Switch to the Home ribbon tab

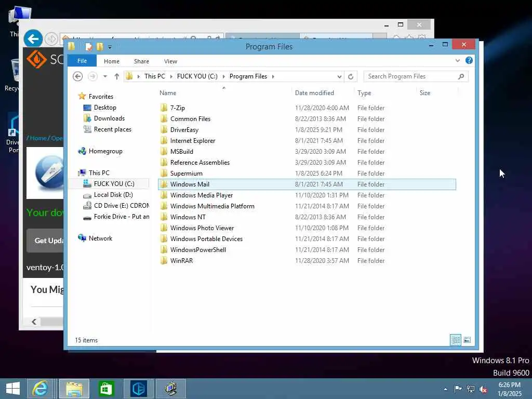(x=111, y=61)
